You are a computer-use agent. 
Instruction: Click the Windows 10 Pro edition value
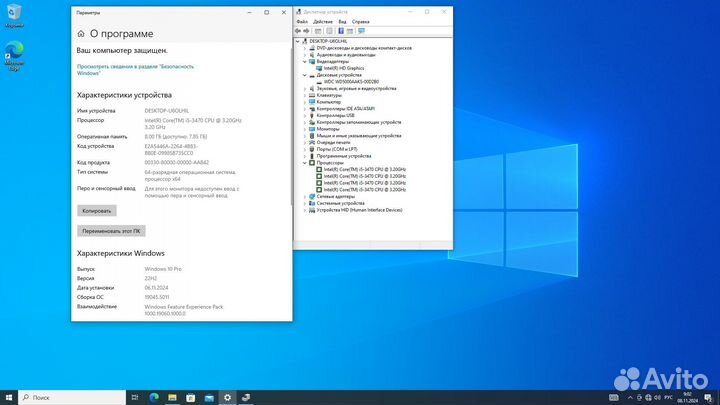[163, 269]
